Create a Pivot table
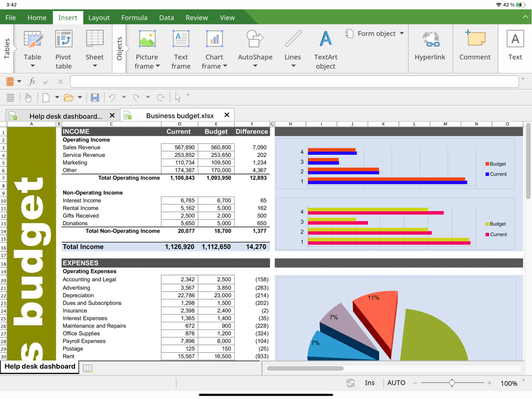The image size is (532, 399). [x=63, y=49]
